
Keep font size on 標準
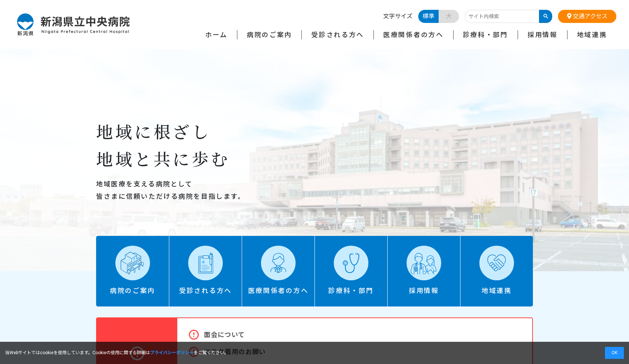point(428,16)
